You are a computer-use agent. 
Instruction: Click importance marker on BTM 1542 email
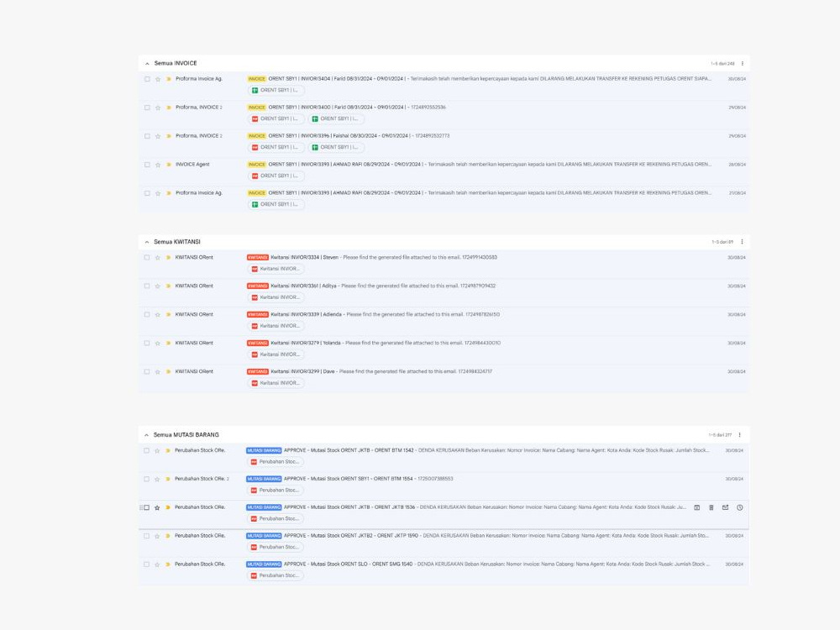point(167,450)
